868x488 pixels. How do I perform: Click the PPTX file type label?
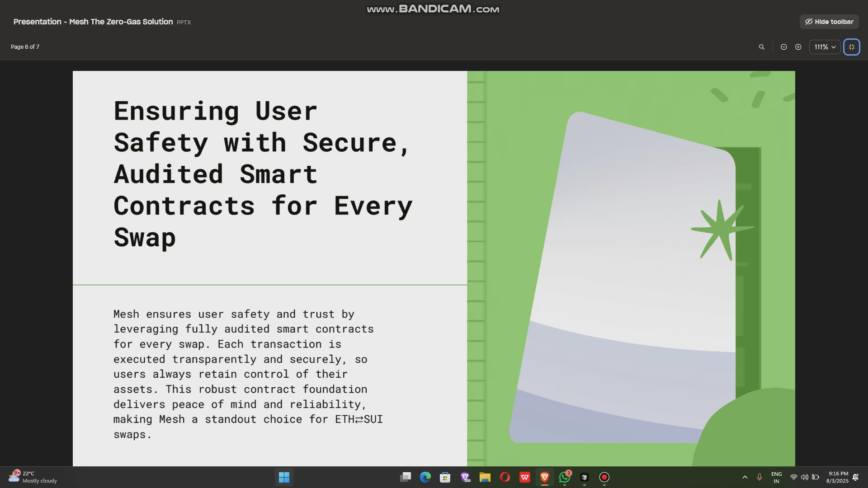[184, 22]
